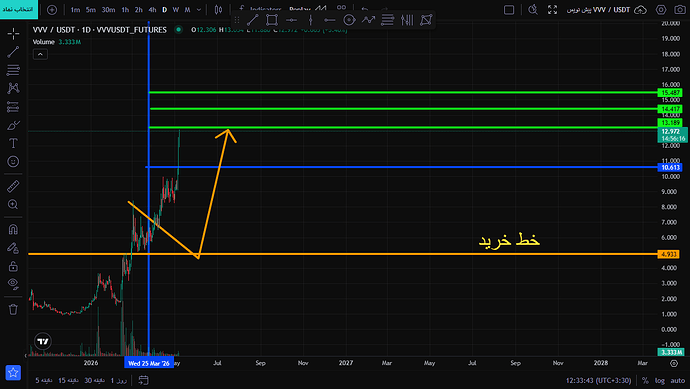Open time axis settings gear
Viewport: 690px width, 389px height.
click(674, 363)
